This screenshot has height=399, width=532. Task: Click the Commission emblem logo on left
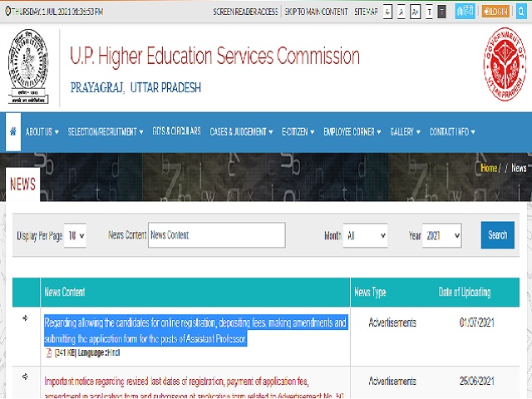click(28, 66)
